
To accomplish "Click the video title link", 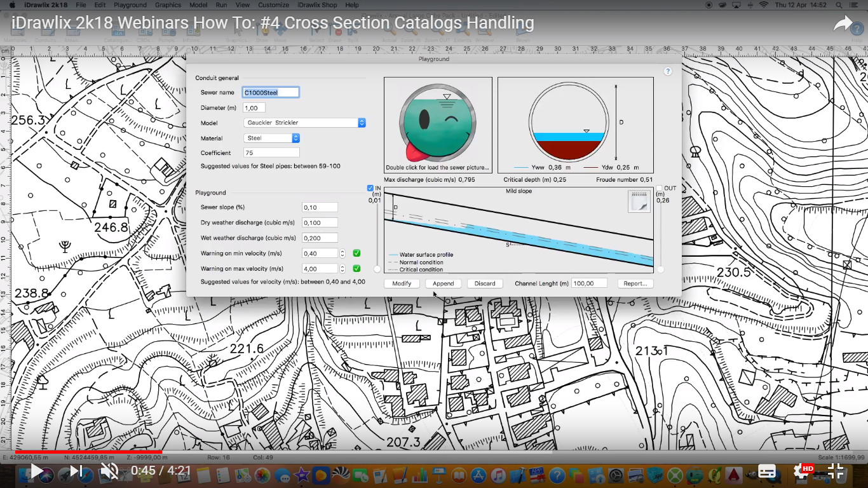I will coord(273,24).
